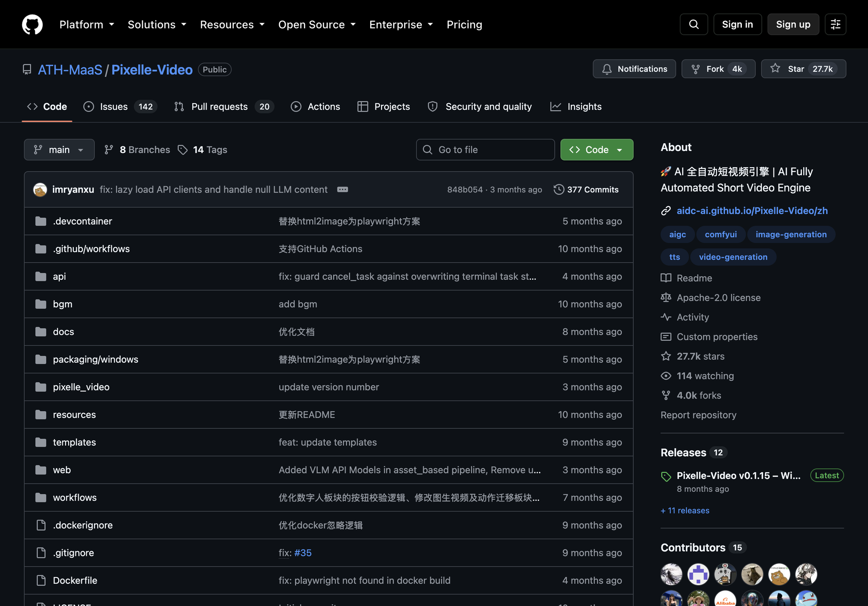Open the Pixelle-Video repository name link

[x=152, y=70]
